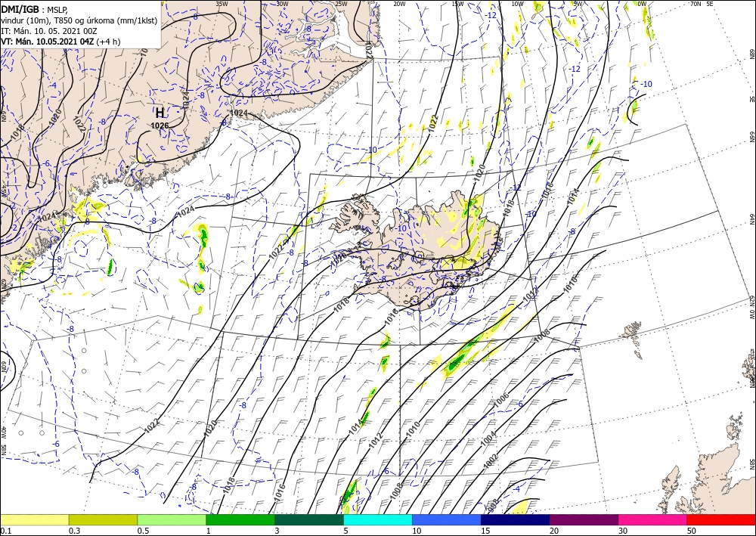Select the purple 20–30 legend swatch
The height and width of the screenshot is (536, 756).
point(584,519)
